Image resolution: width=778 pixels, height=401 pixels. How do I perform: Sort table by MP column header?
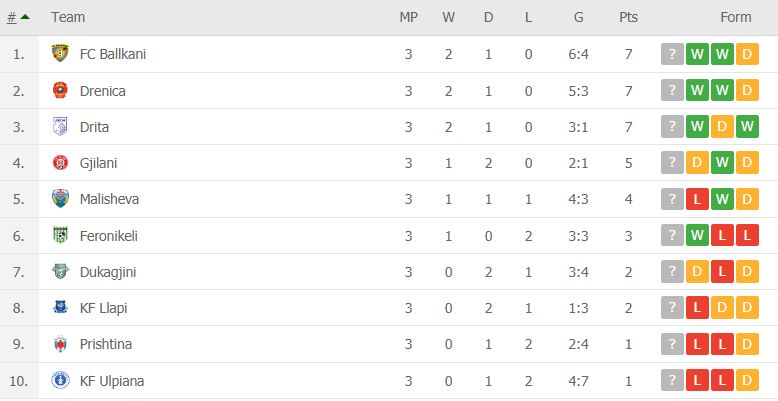(408, 17)
